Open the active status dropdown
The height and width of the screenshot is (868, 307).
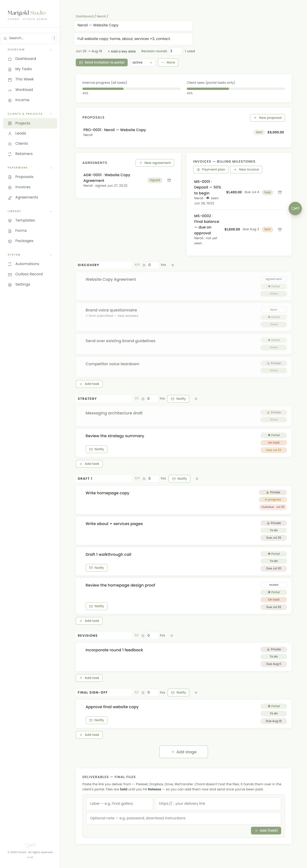(x=143, y=62)
